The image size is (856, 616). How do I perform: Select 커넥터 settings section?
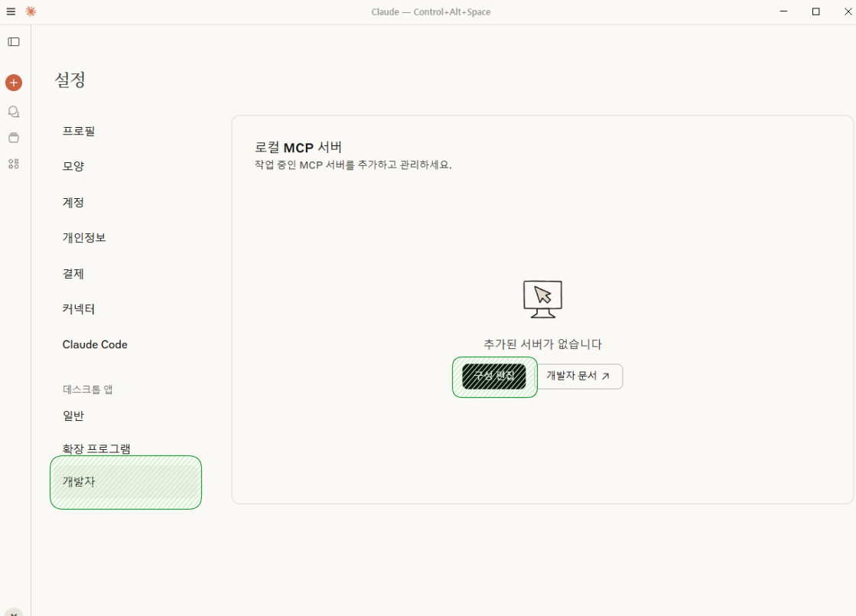pyautogui.click(x=79, y=309)
